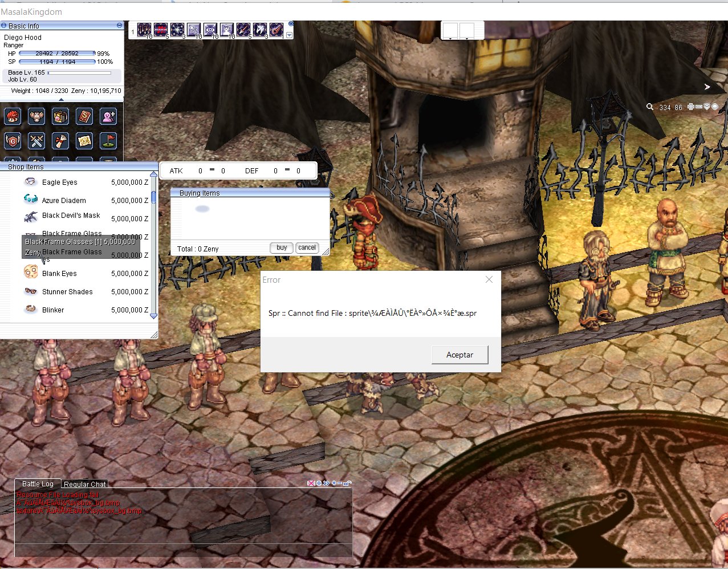Switch to the Battle Log tab
The image size is (728, 569).
(38, 483)
